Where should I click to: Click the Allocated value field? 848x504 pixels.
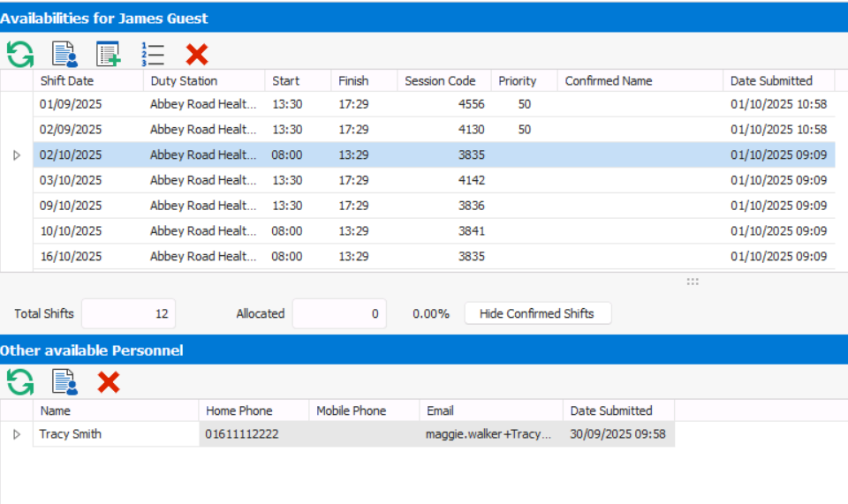tap(339, 313)
